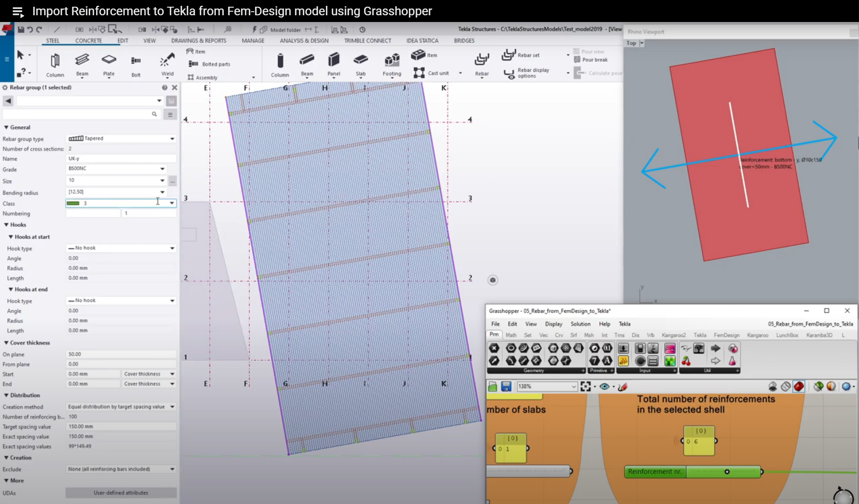Adjust the Reinforcement nr. slider
Image resolution: width=859 pixels, height=504 pixels.
click(727, 472)
